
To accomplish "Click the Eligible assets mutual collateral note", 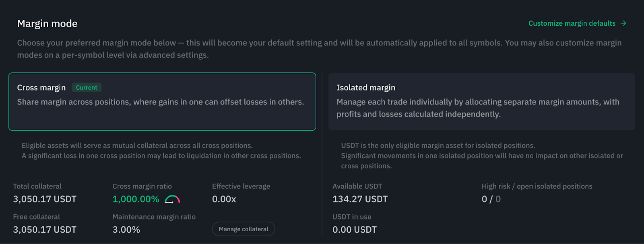I will point(137,146).
